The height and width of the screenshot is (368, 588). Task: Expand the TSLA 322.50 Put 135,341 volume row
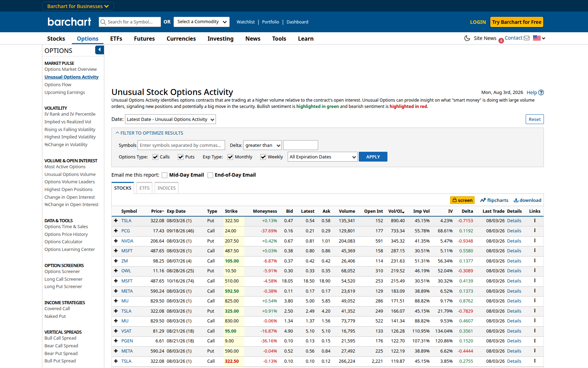tap(116, 221)
